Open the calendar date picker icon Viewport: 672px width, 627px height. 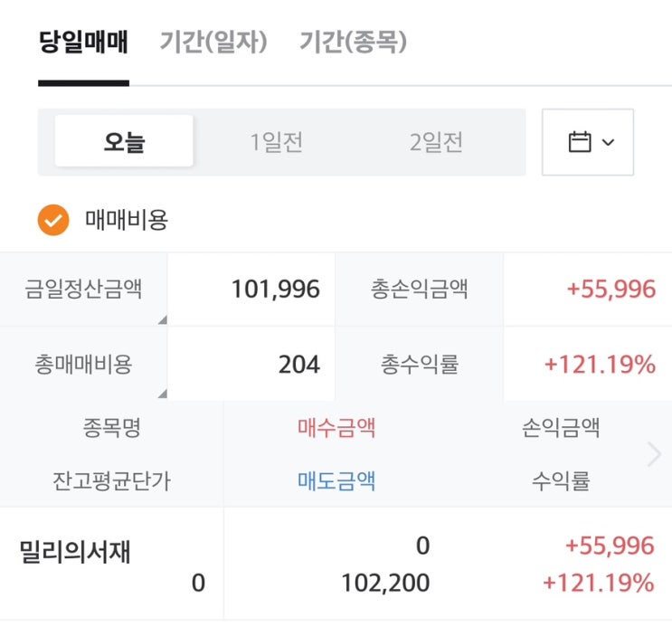pyautogui.click(x=580, y=142)
